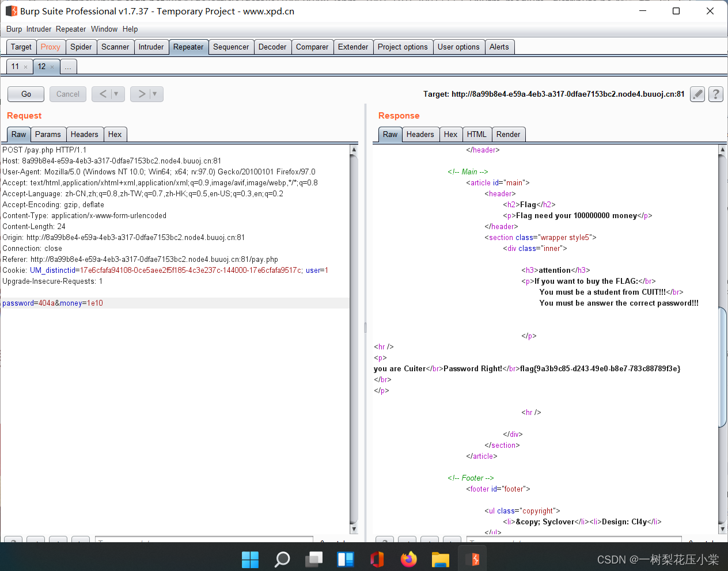Switch to the Decoder tab
728x571 pixels.
point(272,47)
